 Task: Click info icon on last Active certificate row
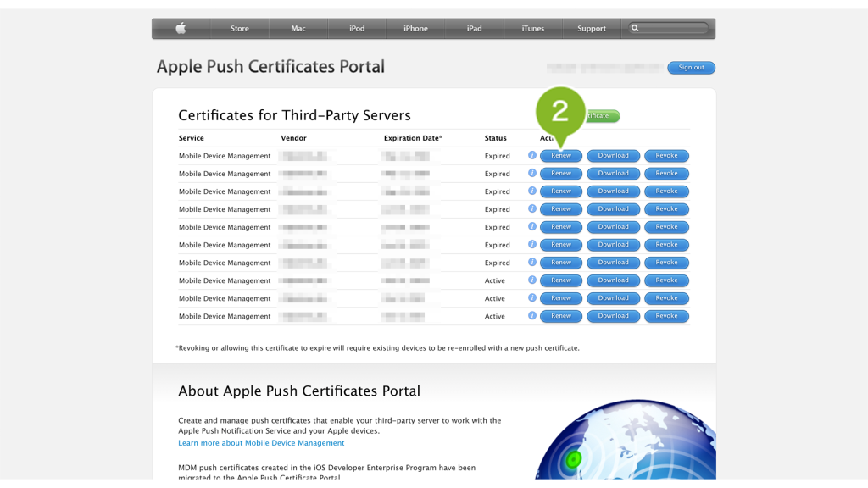click(531, 315)
